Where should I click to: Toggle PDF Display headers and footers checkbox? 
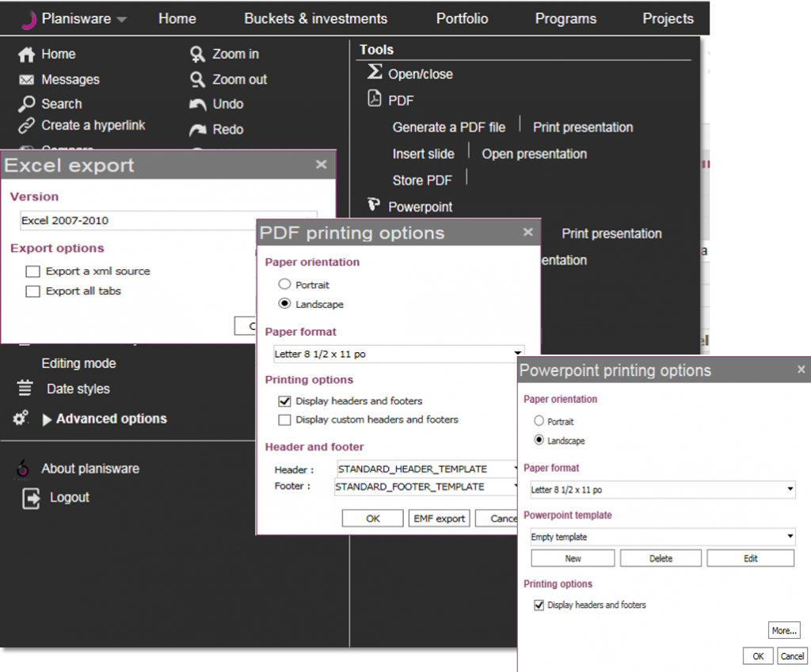[284, 401]
